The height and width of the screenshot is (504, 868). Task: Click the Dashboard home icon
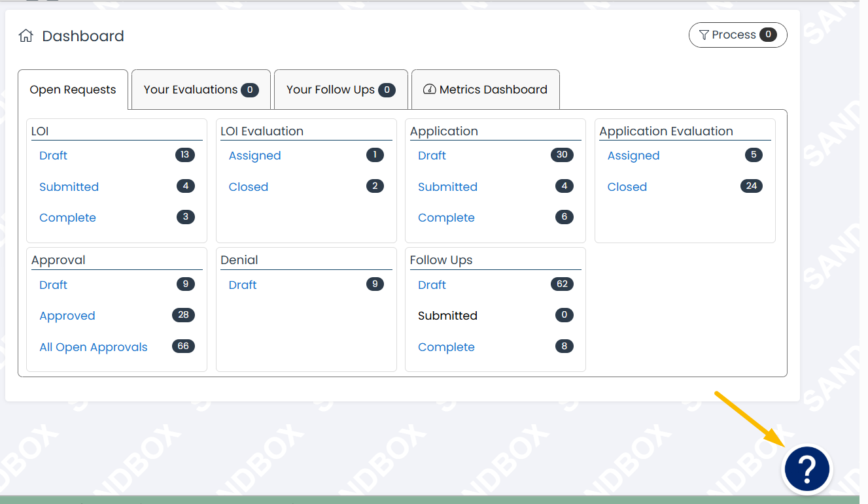[x=26, y=36]
